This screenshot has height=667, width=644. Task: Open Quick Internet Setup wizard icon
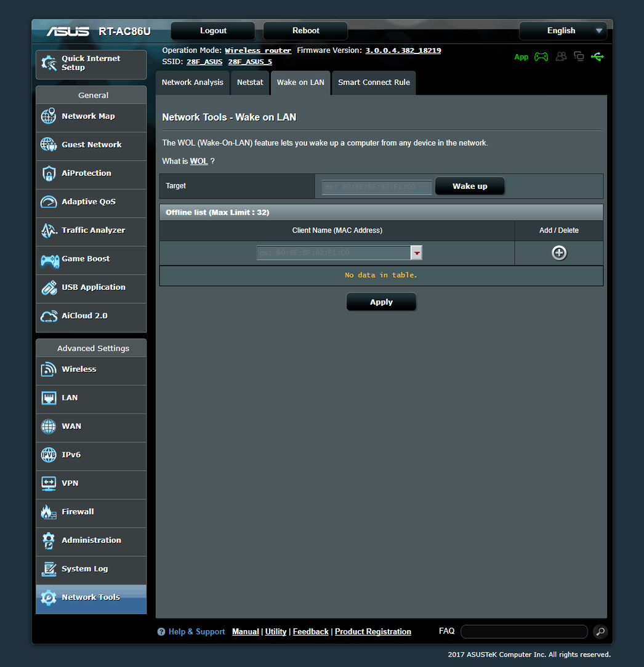tap(49, 63)
